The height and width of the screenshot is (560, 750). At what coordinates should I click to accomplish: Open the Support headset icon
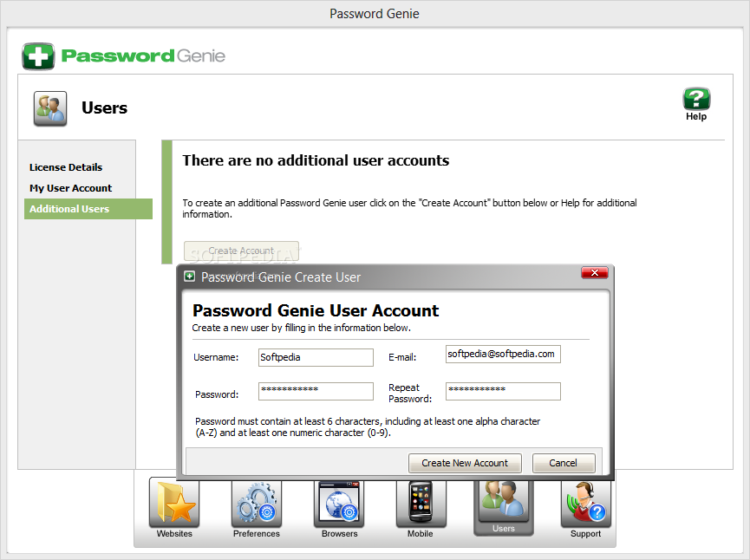coord(586,503)
